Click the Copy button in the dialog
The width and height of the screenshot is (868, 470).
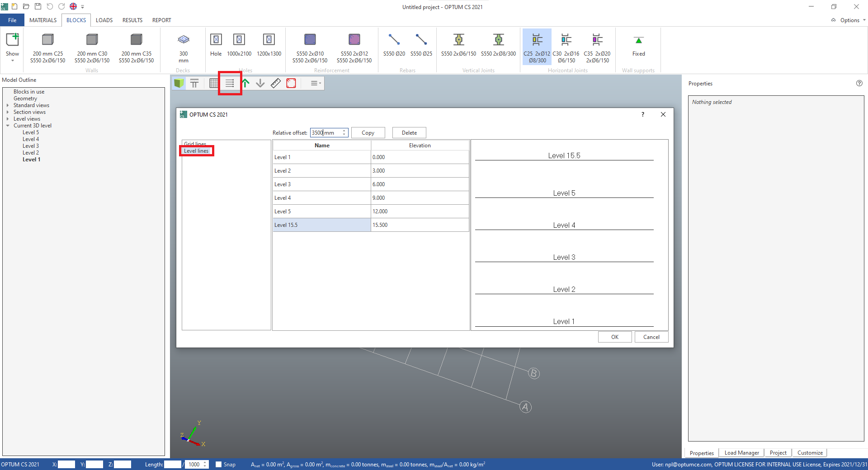(x=368, y=132)
